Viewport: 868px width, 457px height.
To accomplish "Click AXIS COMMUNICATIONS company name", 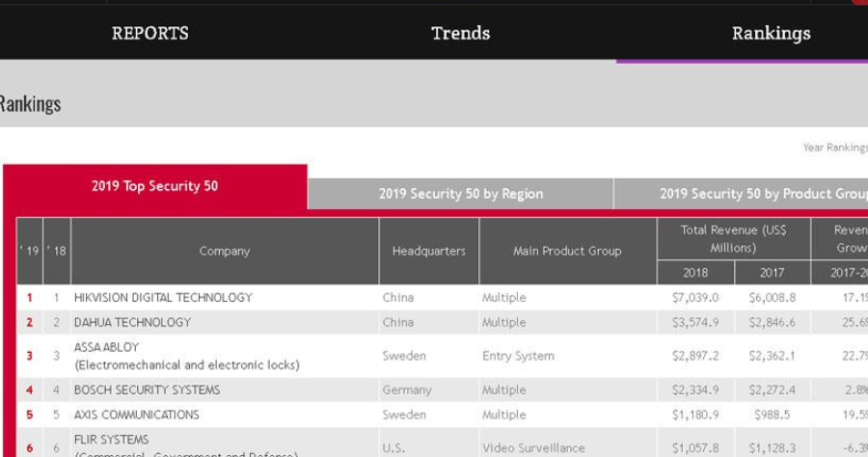I will [x=136, y=415].
